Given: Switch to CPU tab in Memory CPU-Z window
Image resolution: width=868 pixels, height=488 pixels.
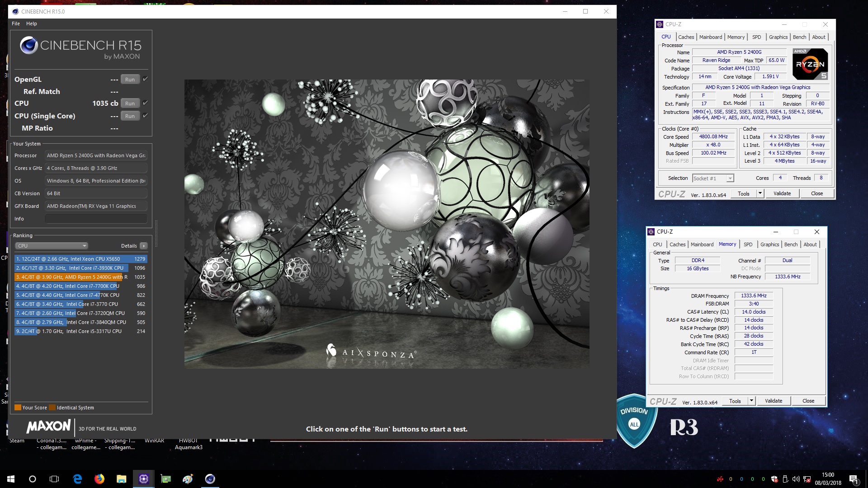Looking at the screenshot, I should 657,244.
